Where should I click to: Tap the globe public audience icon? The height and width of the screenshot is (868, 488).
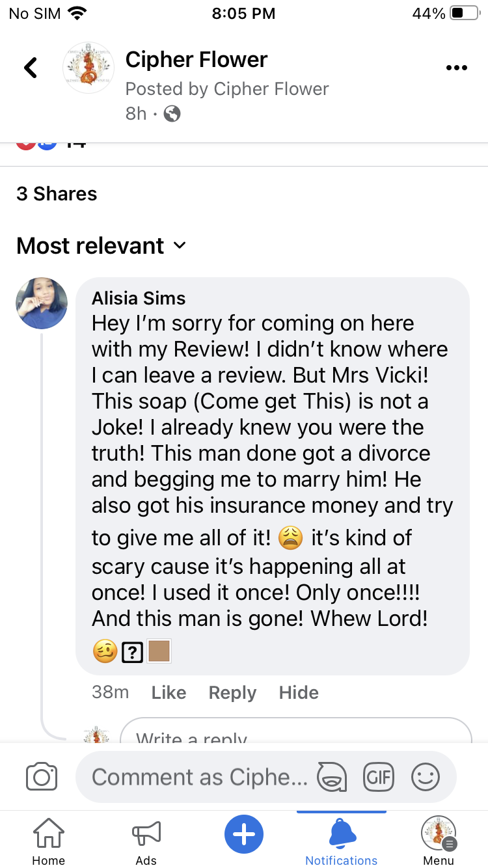172,114
